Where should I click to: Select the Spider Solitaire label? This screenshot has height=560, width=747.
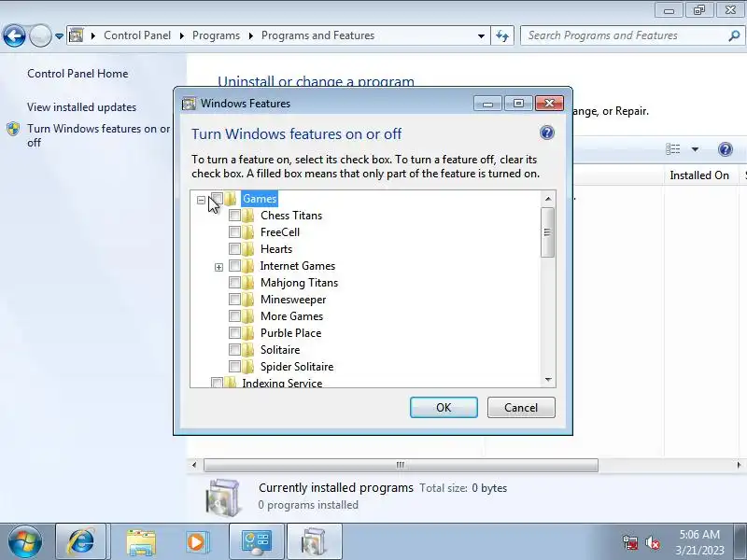[297, 367]
